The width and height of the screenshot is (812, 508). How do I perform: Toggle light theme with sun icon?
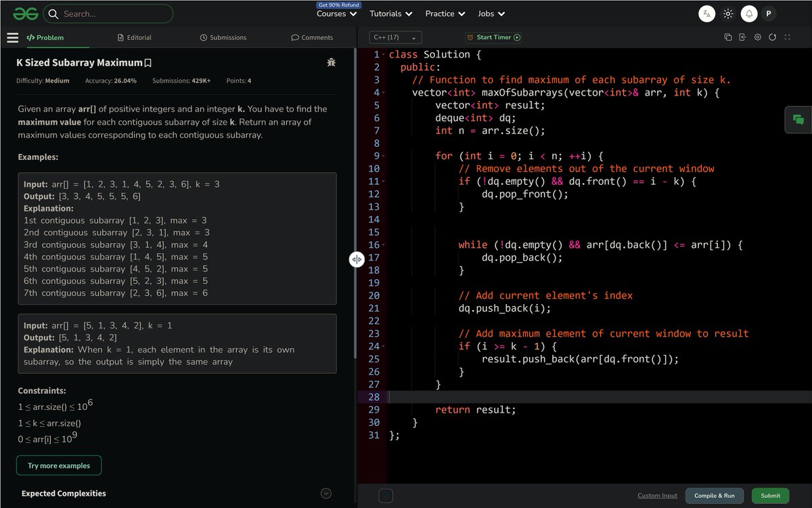[x=728, y=14]
